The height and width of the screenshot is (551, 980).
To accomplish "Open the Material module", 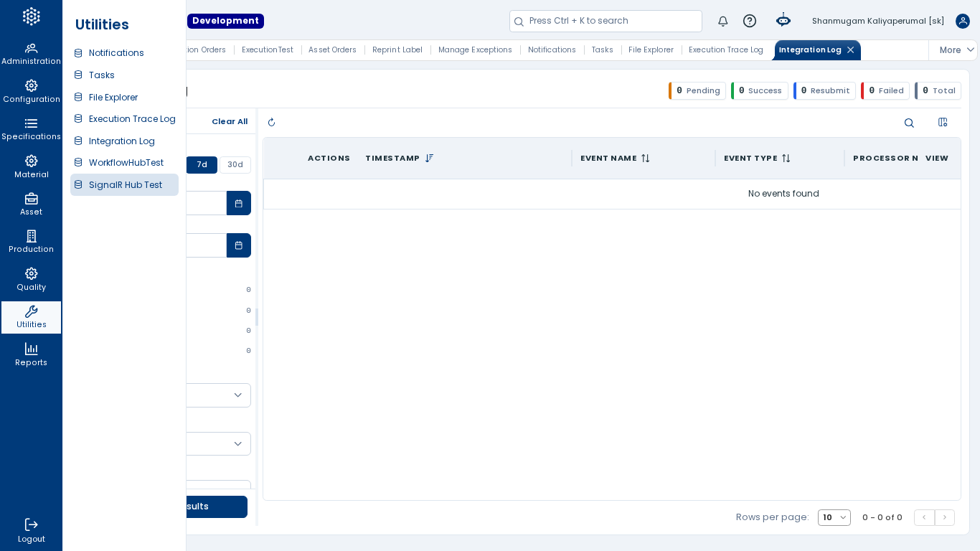I will tap(31, 167).
